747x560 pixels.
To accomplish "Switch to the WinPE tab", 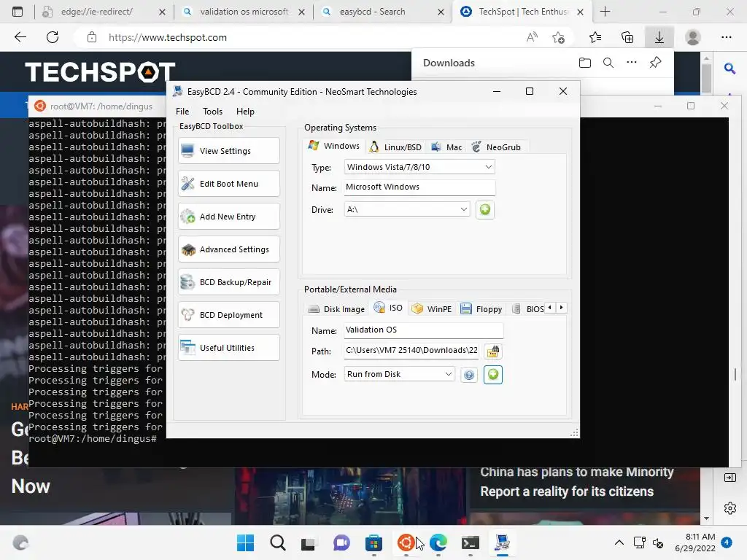I will click(432, 309).
